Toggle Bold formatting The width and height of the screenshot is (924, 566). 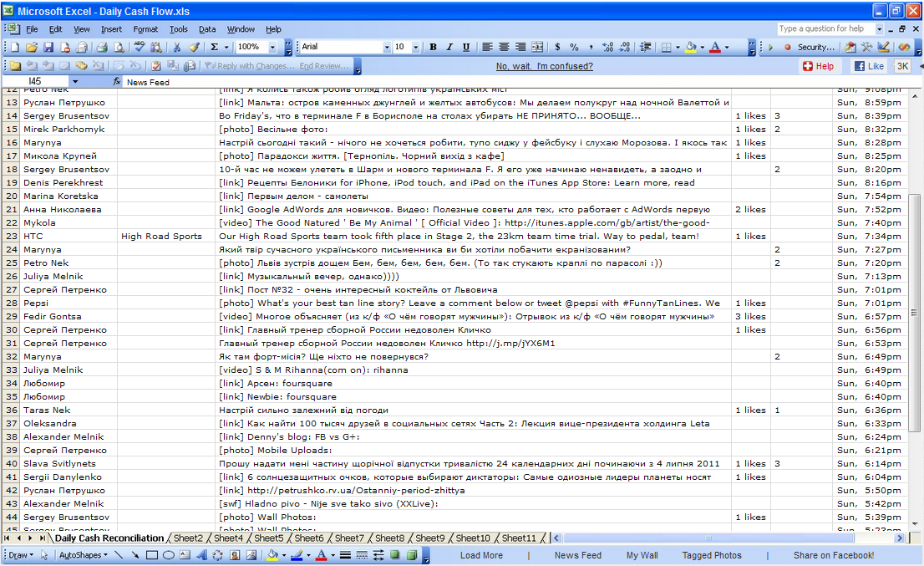pos(433,47)
